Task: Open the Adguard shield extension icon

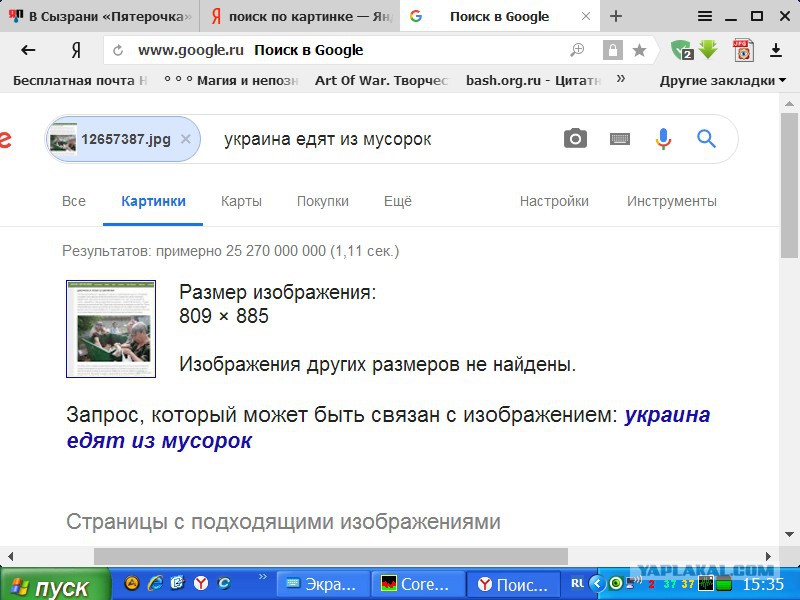Action: coord(682,50)
